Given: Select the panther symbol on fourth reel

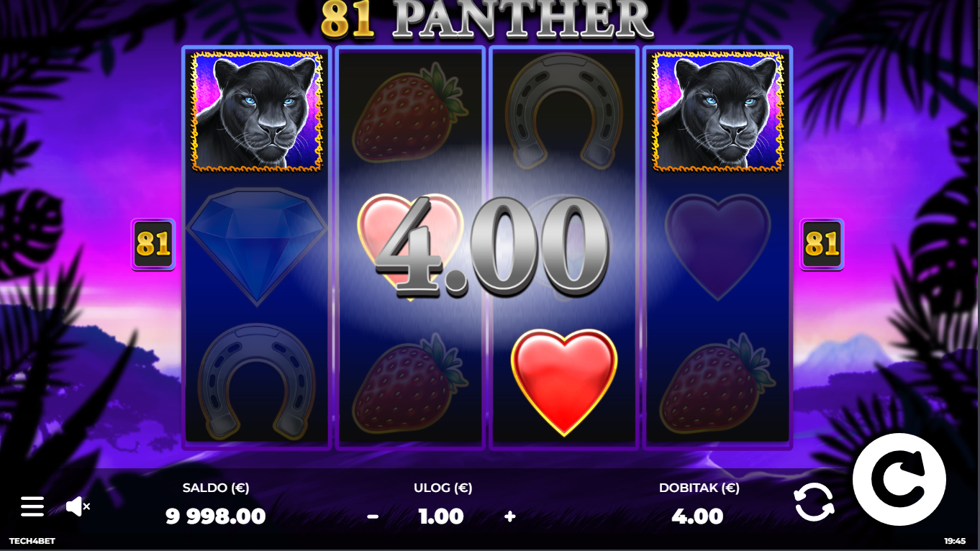Looking at the screenshot, I should pyautogui.click(x=718, y=111).
